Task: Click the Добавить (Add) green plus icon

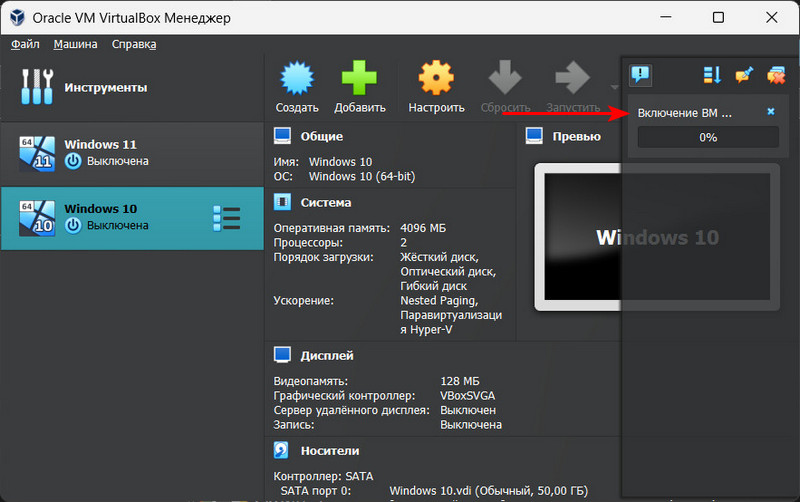Action: pos(359,78)
